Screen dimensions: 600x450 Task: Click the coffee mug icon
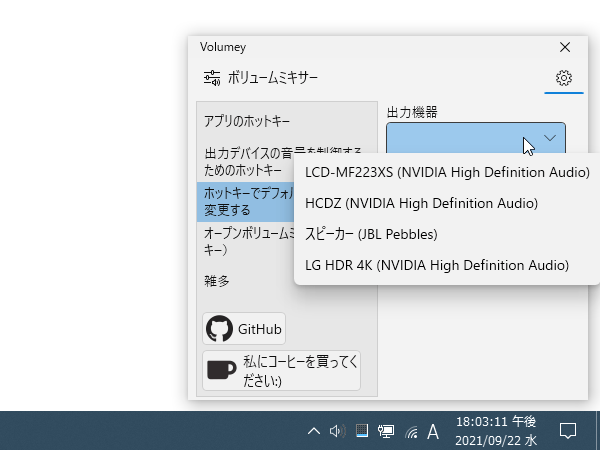[x=222, y=370]
